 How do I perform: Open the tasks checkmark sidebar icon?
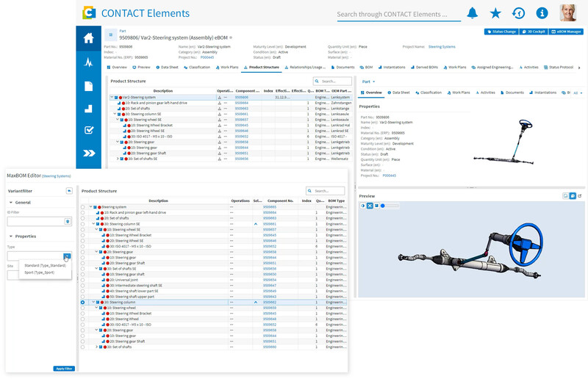[x=88, y=130]
